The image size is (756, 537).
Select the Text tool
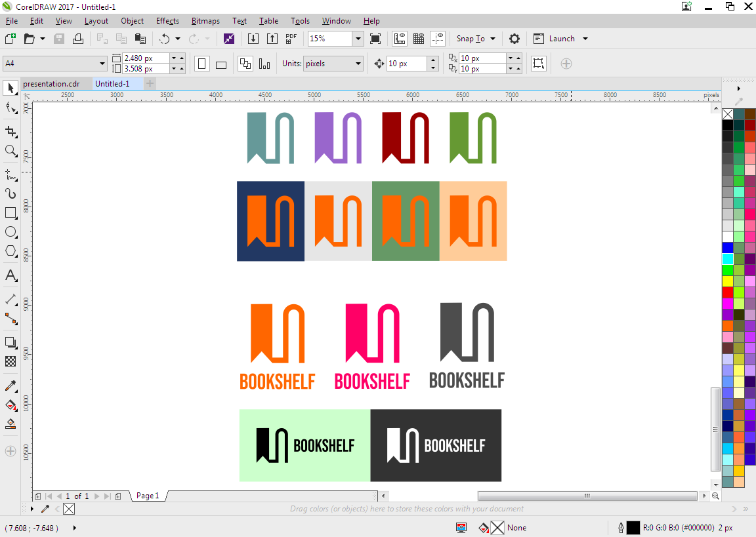[x=10, y=275]
